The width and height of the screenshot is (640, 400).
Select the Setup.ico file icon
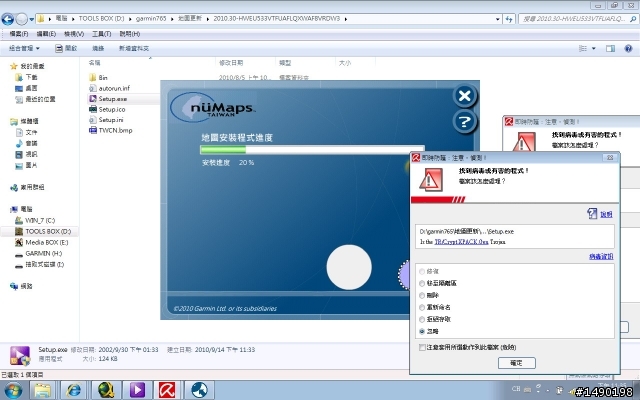93,109
